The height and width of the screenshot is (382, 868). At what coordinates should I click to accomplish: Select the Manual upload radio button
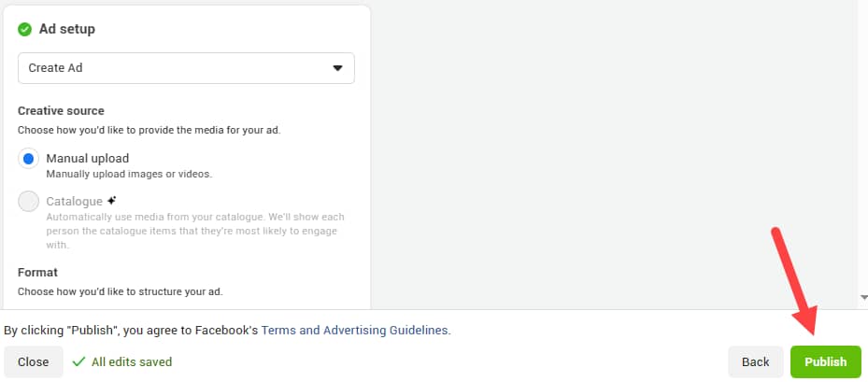click(28, 159)
